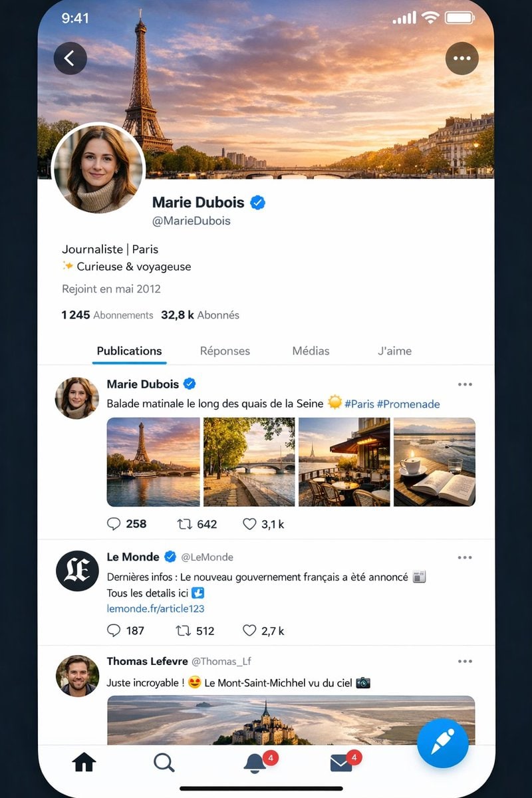Reply to the Le Monde post
532x798 pixels.
[x=114, y=630]
